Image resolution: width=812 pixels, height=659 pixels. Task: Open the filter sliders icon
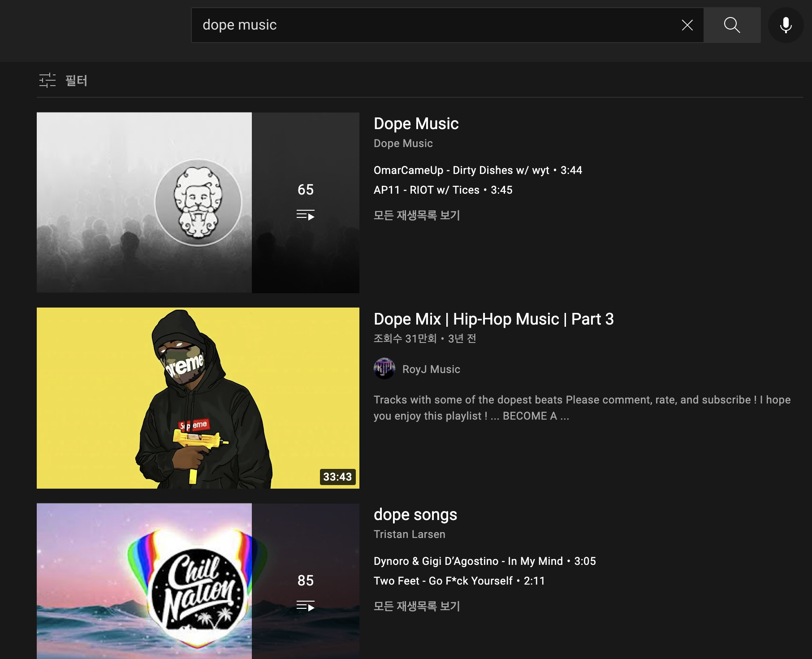[48, 81]
